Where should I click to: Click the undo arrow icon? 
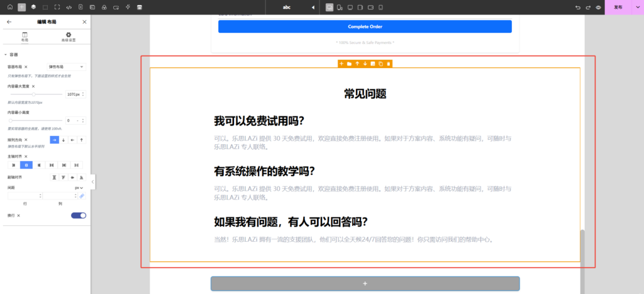[578, 7]
